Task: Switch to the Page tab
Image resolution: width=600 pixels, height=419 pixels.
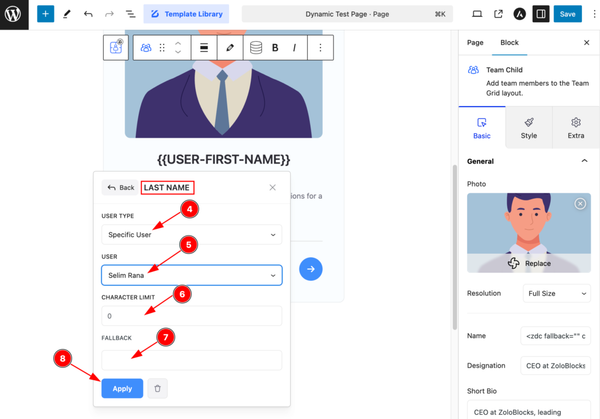Action: (x=475, y=42)
